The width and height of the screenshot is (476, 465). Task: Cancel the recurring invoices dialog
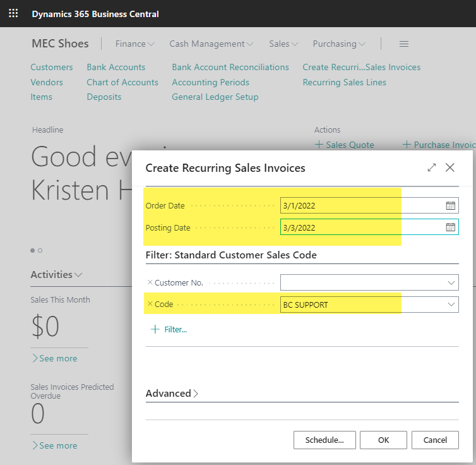(x=435, y=440)
